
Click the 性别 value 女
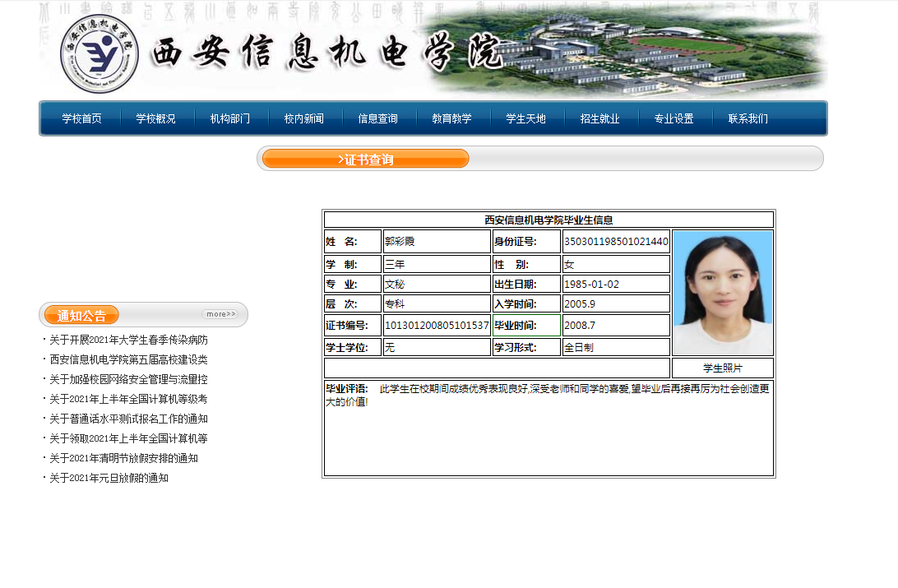pos(569,265)
